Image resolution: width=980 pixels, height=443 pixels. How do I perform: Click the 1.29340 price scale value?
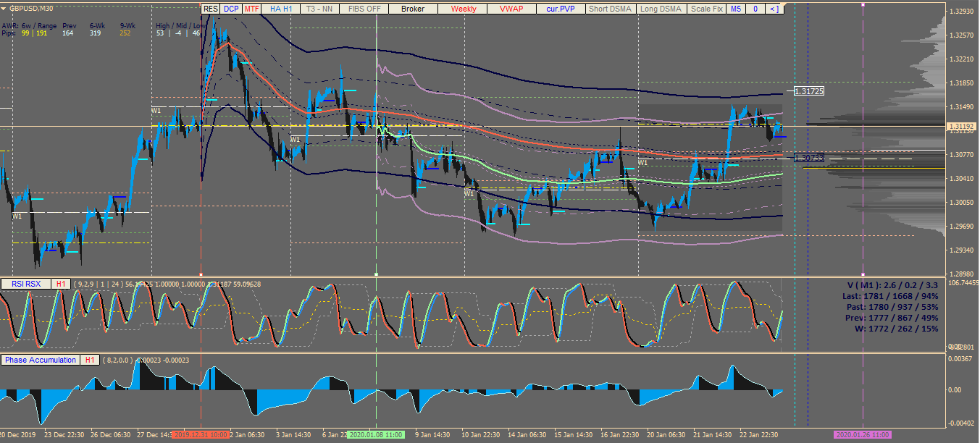963,250
